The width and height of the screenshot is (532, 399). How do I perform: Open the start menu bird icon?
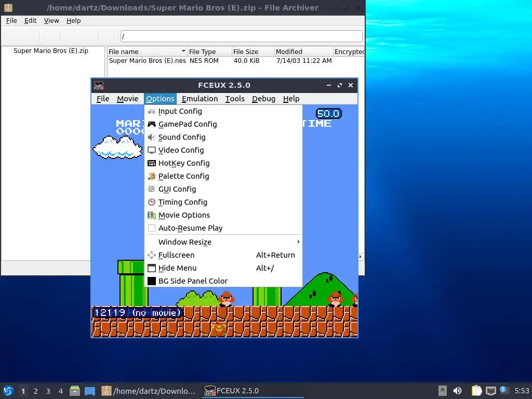8,391
